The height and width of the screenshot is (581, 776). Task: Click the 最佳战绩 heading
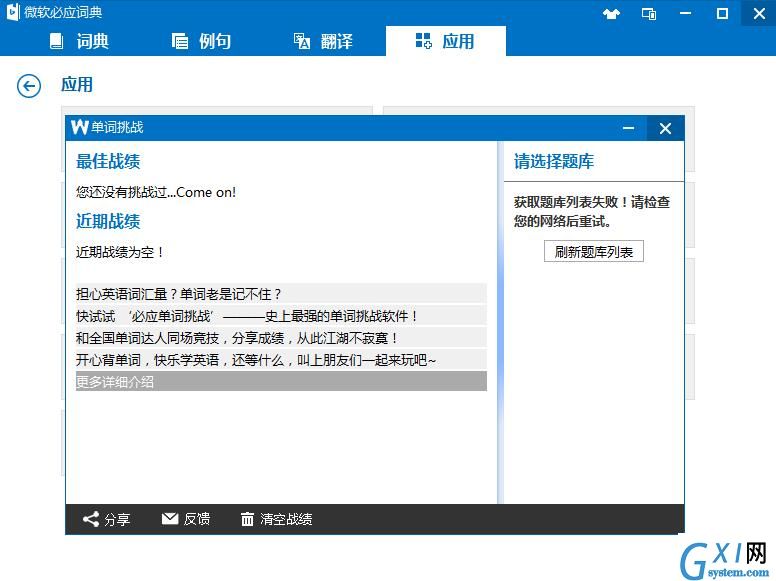[108, 161]
